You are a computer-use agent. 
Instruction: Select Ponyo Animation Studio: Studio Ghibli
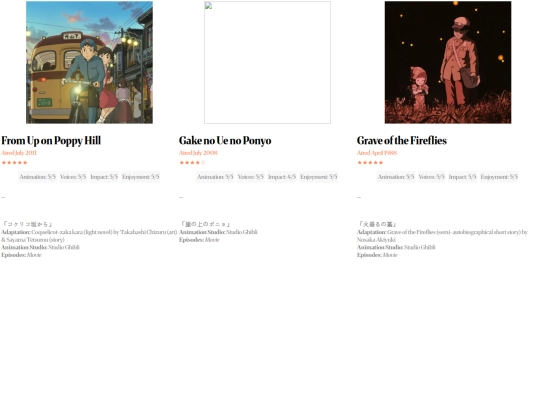tap(218, 232)
